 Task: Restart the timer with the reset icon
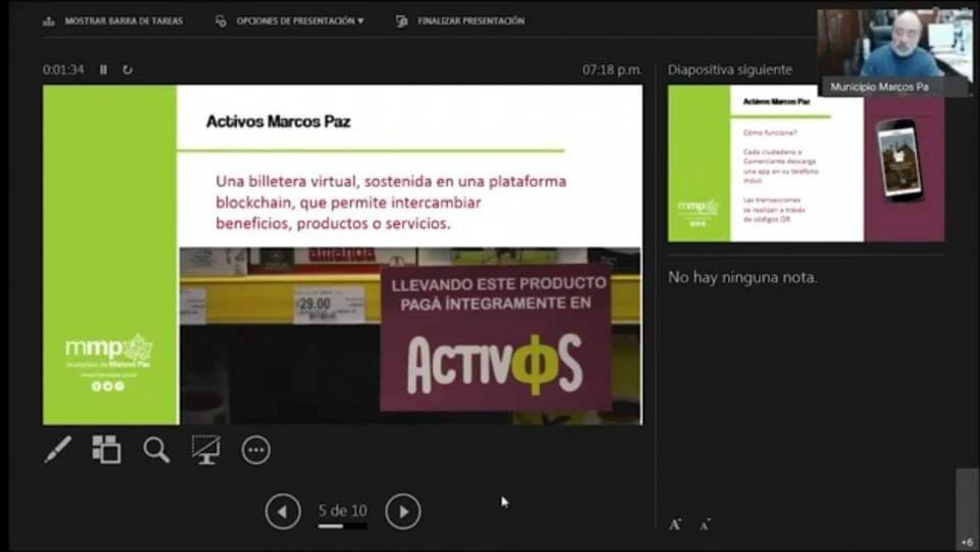coord(127,70)
